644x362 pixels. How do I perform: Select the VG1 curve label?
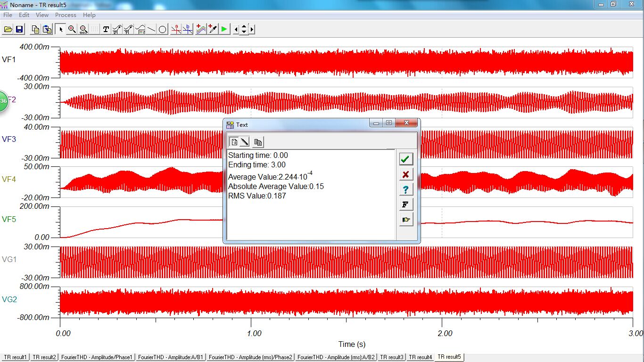9,259
